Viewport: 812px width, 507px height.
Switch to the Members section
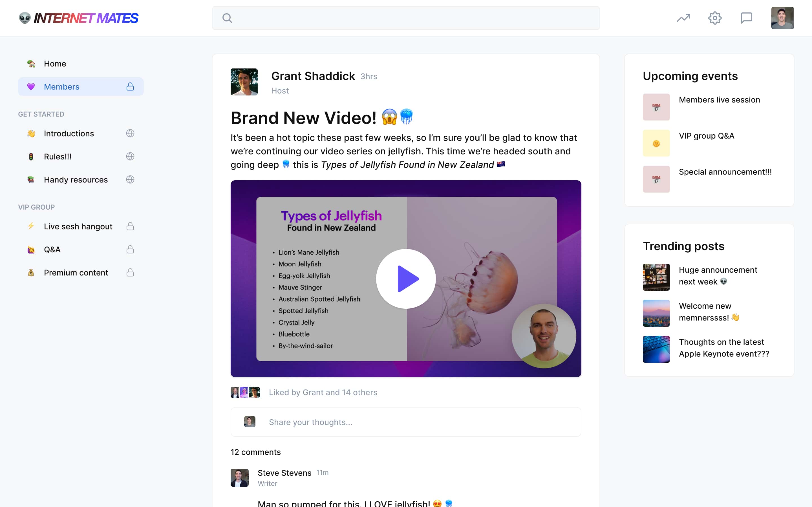(62, 86)
